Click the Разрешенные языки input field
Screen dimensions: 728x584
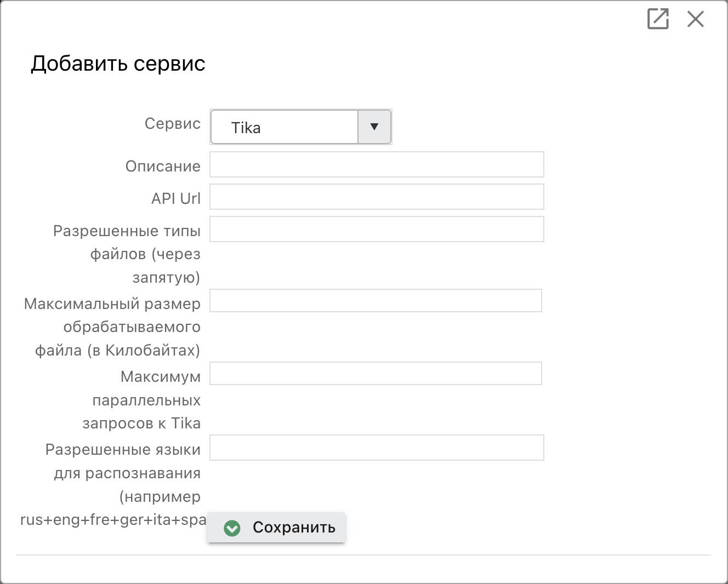pyautogui.click(x=377, y=448)
